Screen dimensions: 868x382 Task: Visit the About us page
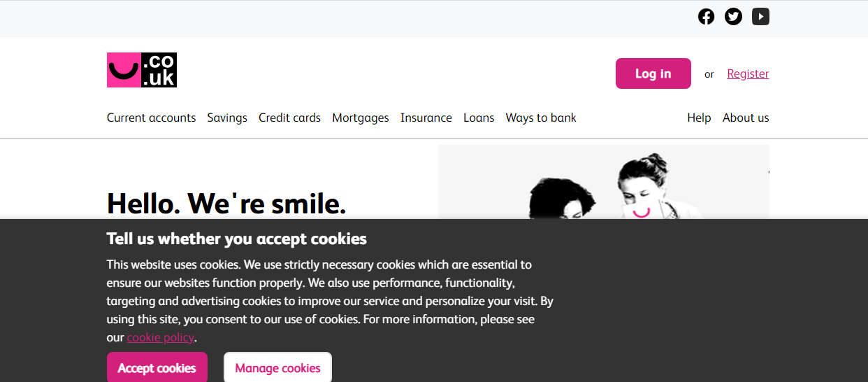point(746,118)
